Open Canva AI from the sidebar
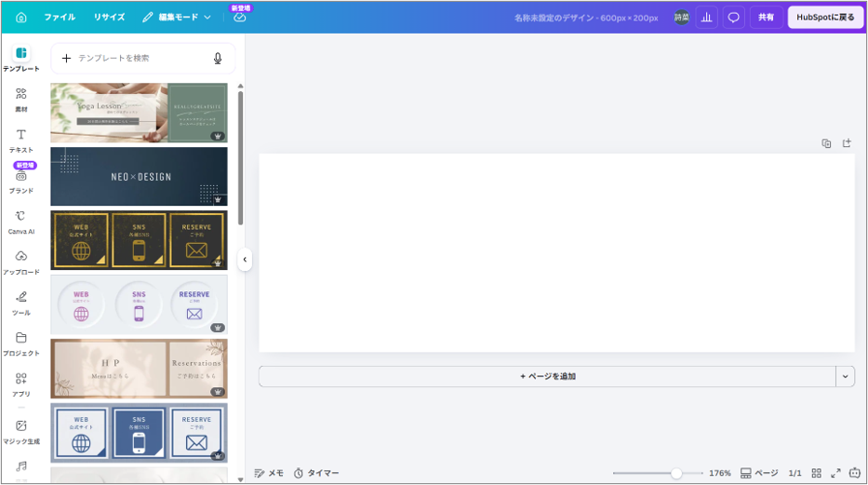The width and height of the screenshot is (868, 485). 21,222
